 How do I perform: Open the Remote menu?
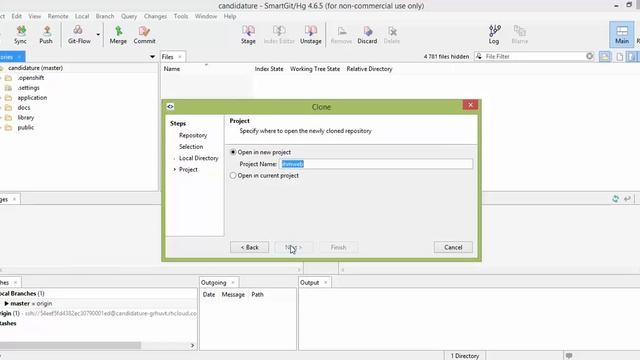58,16
